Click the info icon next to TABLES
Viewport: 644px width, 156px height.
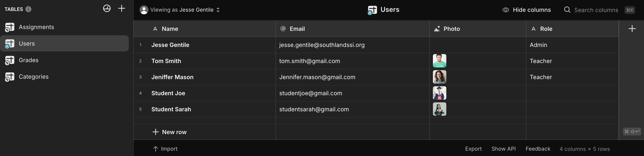[28, 9]
